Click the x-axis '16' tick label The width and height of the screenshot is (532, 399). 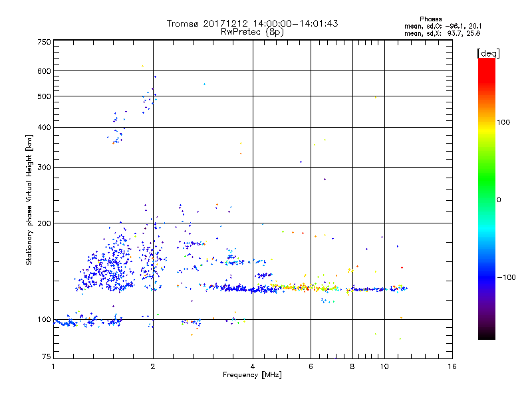pyautogui.click(x=452, y=366)
